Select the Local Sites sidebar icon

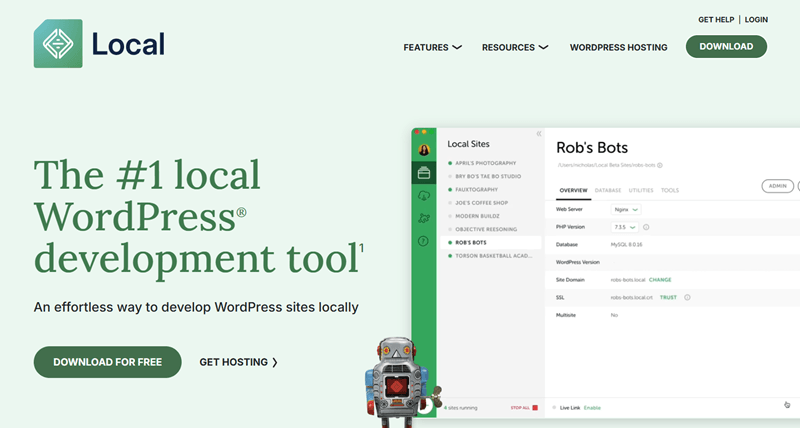coord(424,173)
